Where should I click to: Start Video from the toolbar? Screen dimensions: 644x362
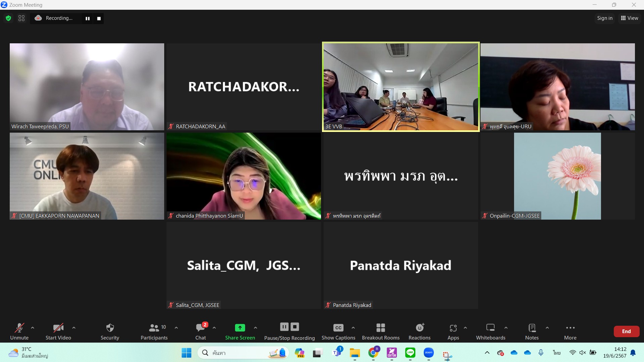58,331
